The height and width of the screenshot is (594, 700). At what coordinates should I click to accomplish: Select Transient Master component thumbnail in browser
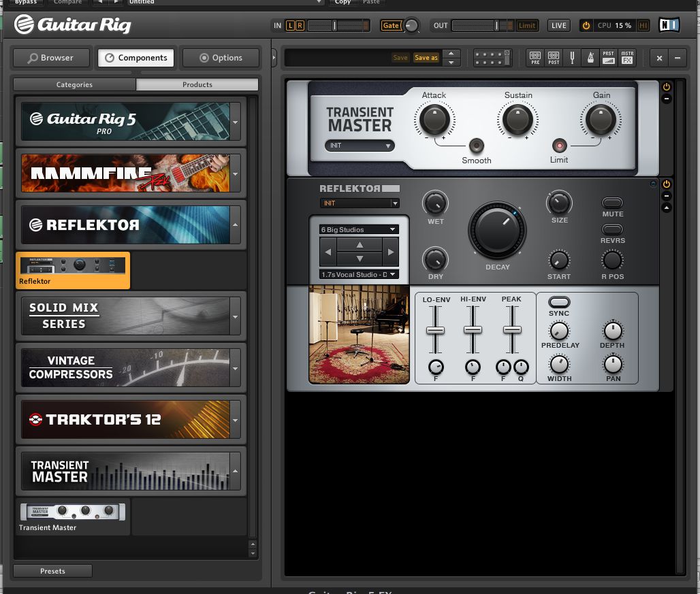[73, 517]
